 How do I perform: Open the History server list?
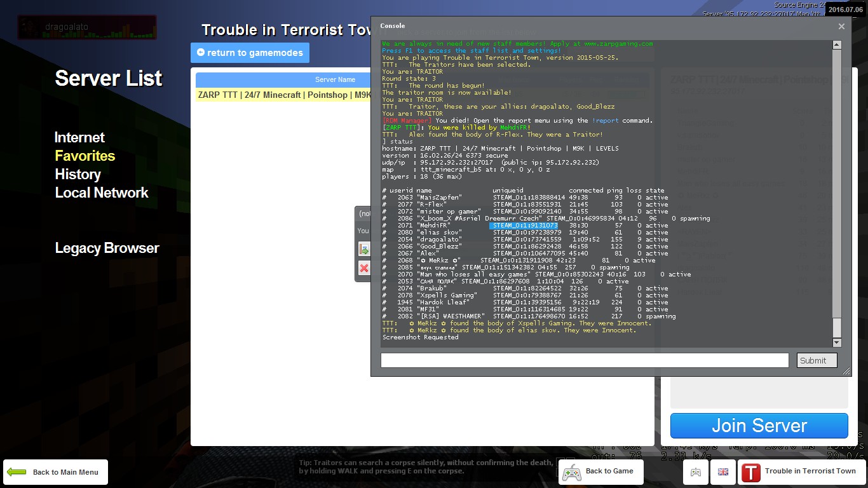pos(78,174)
